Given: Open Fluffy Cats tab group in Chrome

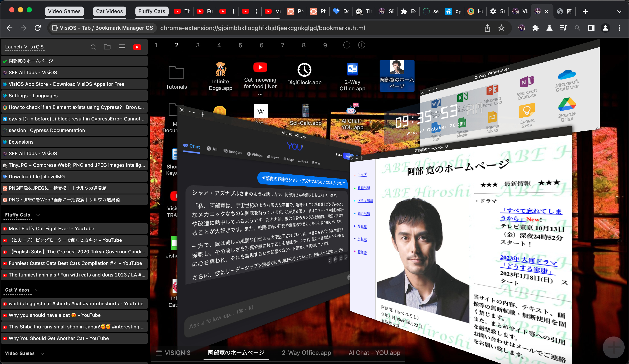Looking at the screenshot, I should [152, 12].
